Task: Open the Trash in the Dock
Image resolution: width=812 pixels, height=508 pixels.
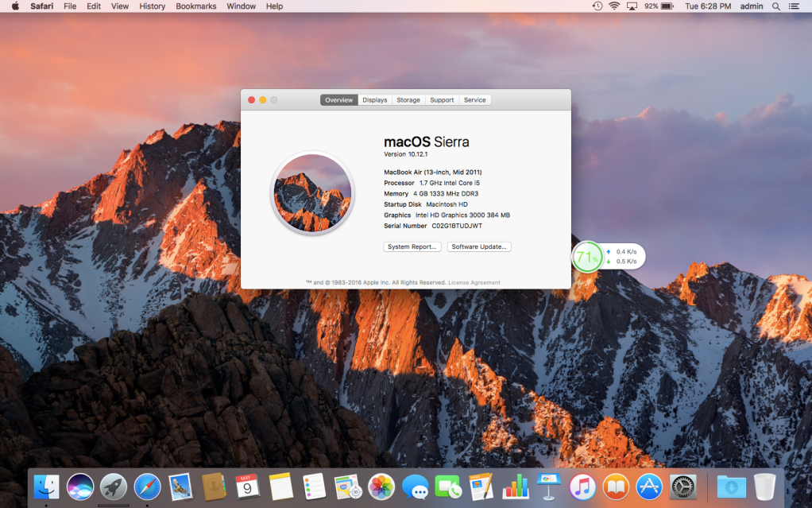Action: [x=765, y=487]
